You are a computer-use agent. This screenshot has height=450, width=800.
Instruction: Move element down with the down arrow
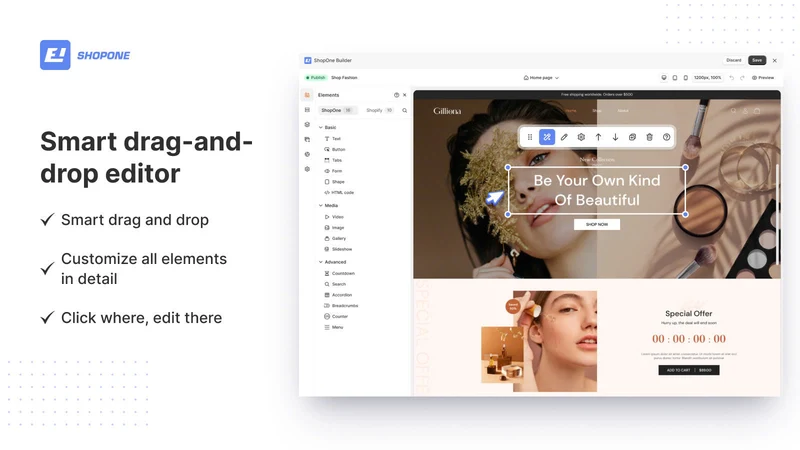[615, 137]
